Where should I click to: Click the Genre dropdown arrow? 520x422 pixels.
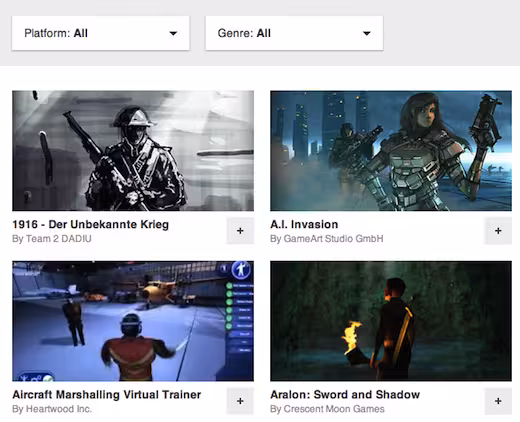(x=367, y=33)
